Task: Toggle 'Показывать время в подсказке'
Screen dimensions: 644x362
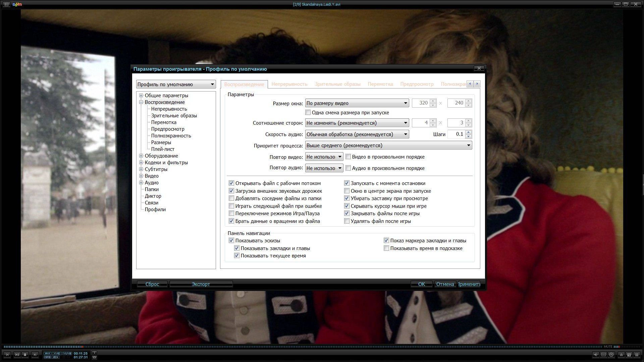Action: point(386,248)
